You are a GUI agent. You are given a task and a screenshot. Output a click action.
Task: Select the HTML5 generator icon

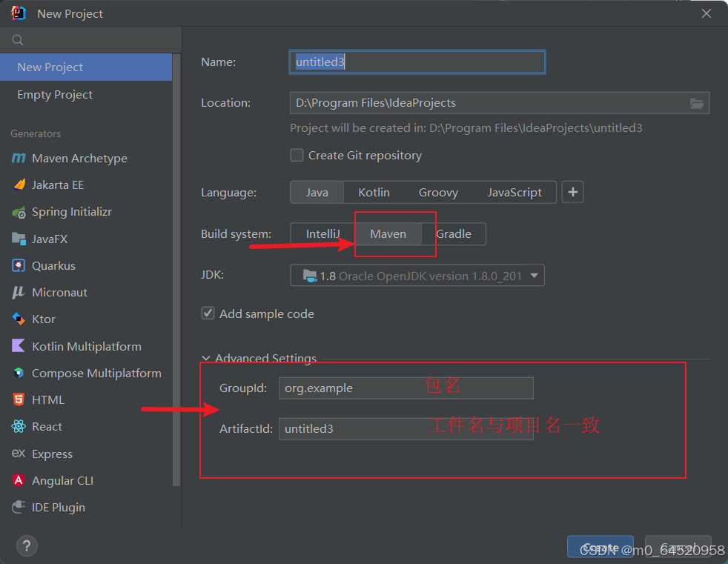click(x=19, y=399)
